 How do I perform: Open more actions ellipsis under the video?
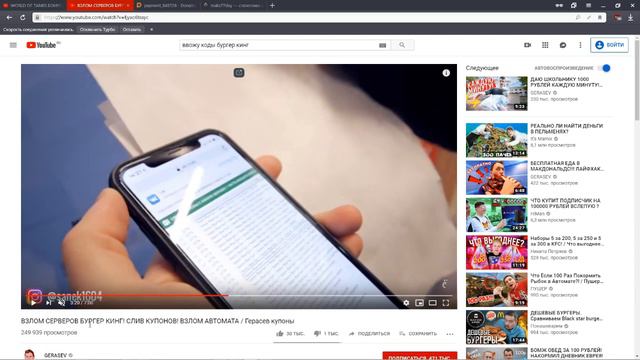tap(450, 334)
